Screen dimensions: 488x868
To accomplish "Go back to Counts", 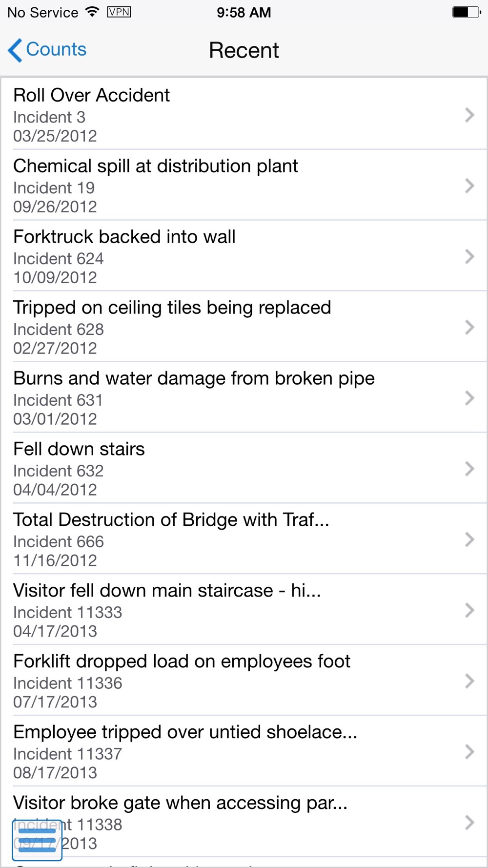I will pyautogui.click(x=47, y=50).
